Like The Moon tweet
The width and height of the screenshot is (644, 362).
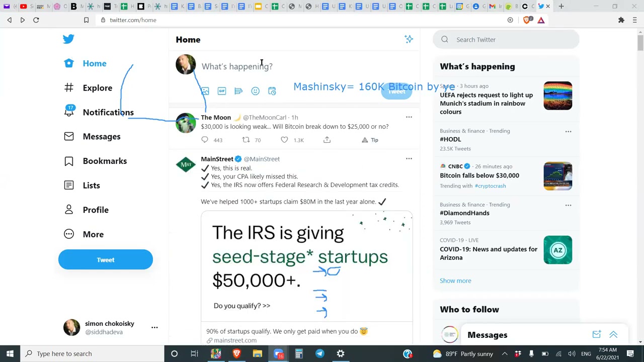(x=284, y=140)
